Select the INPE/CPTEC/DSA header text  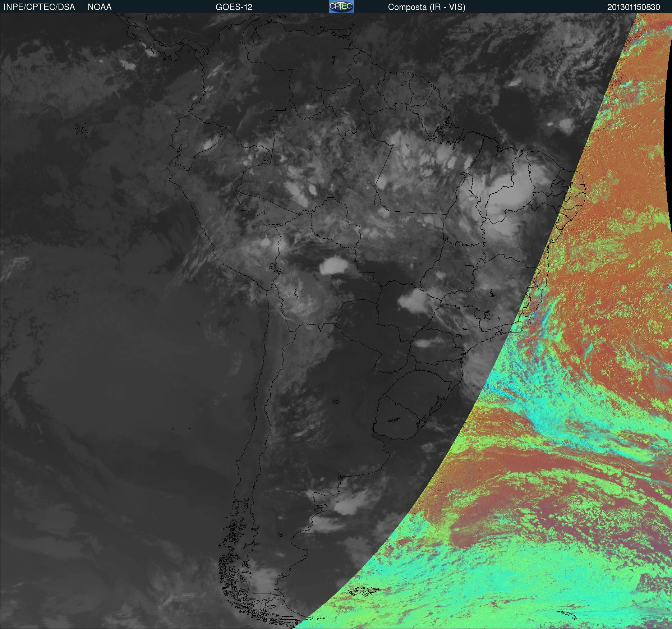point(39,7)
